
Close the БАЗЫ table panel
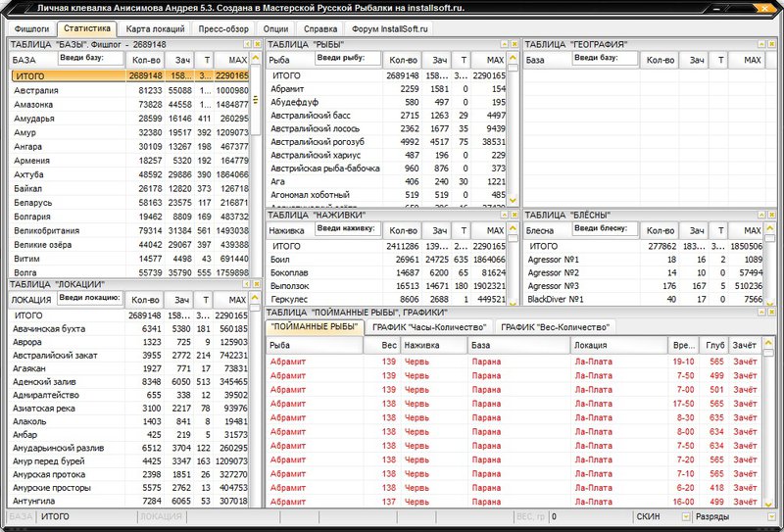pyautogui.click(x=257, y=44)
